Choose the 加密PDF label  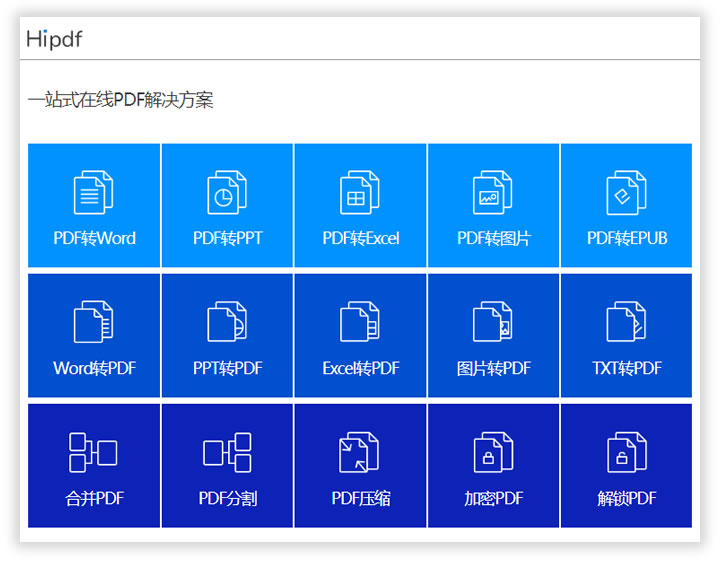(494, 499)
